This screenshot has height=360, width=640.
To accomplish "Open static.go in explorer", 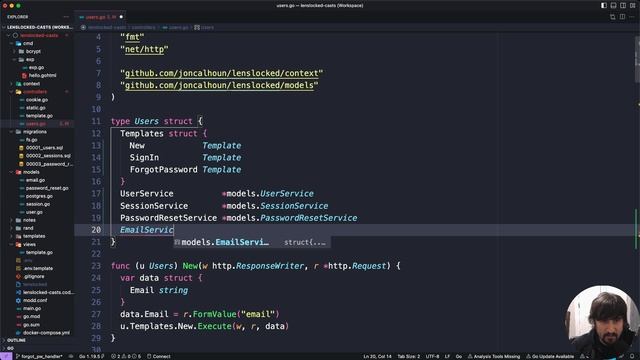I will point(36,108).
